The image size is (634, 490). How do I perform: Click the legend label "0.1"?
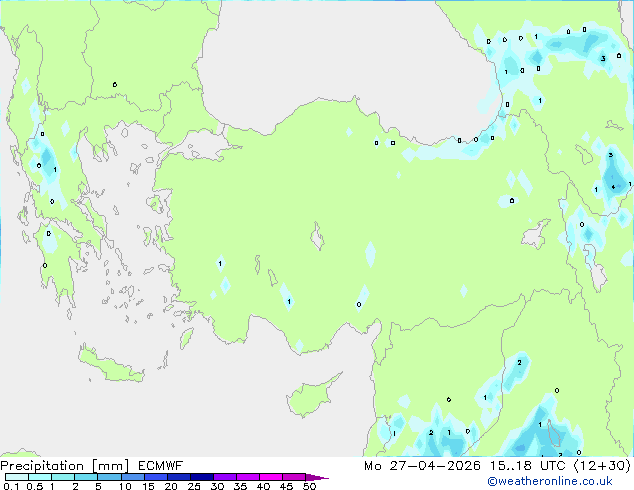coord(11,486)
